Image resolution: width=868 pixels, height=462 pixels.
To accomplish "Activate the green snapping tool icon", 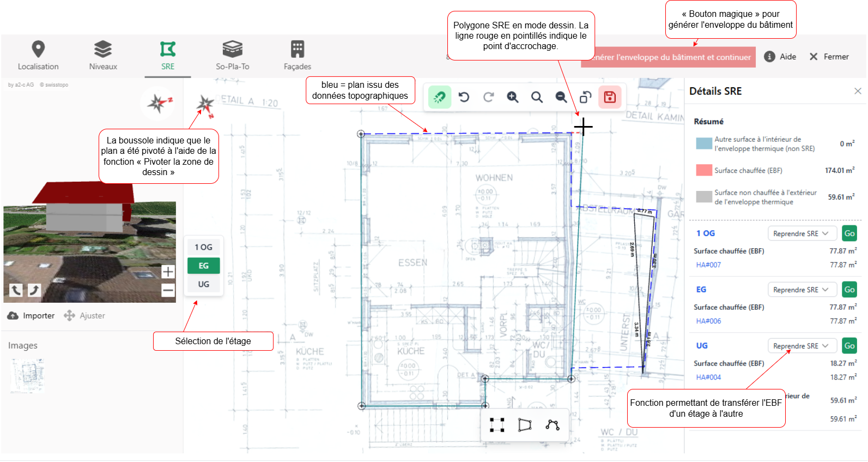I will [439, 97].
